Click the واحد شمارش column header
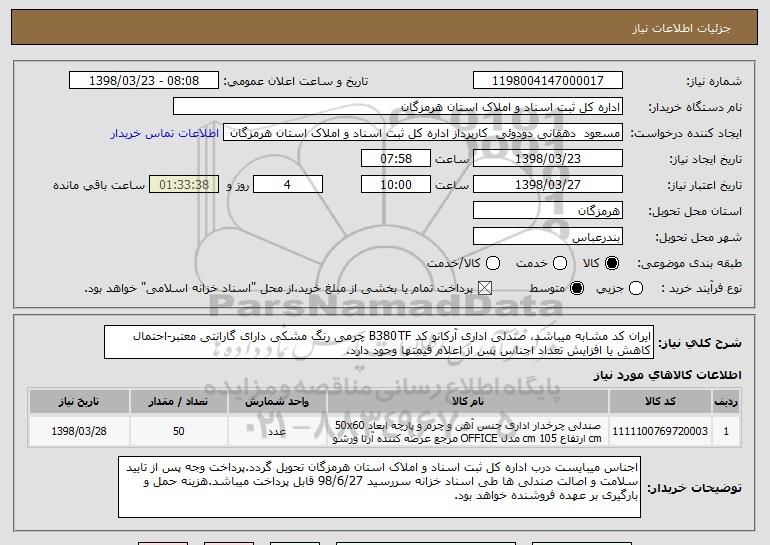 point(277,402)
